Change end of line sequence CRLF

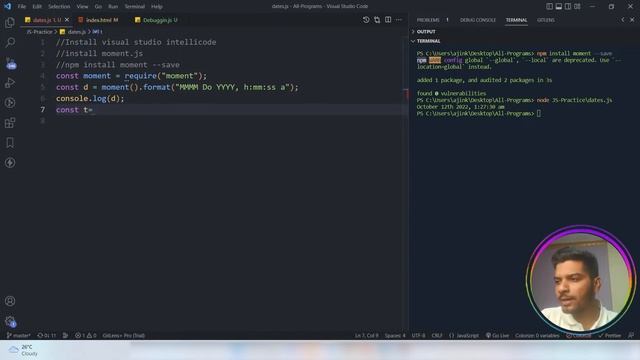pyautogui.click(x=437, y=335)
